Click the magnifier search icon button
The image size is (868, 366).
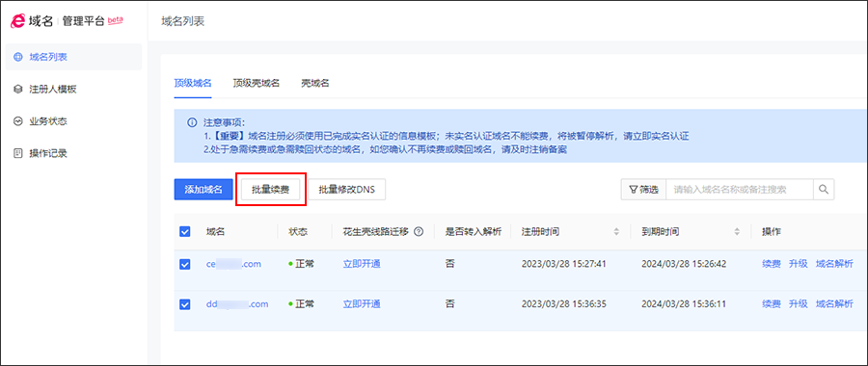(x=824, y=189)
